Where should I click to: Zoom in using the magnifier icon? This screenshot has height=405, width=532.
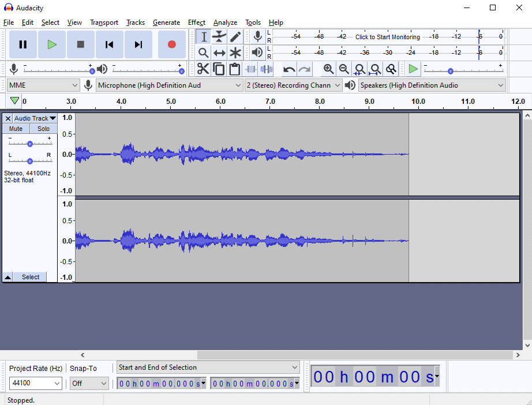click(x=328, y=69)
